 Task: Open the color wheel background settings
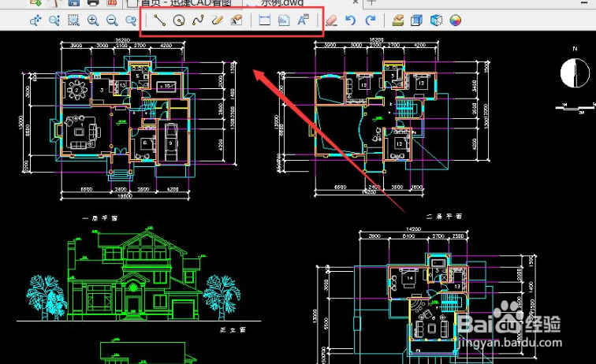pyautogui.click(x=456, y=20)
